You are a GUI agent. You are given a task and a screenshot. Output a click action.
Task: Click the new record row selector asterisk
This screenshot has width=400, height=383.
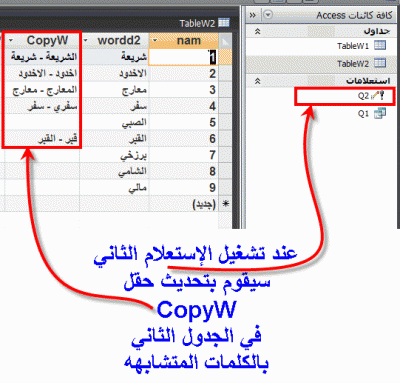click(x=225, y=204)
